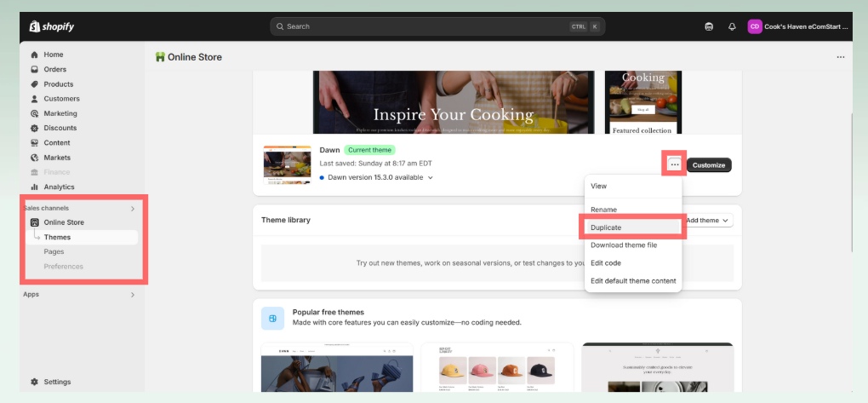Click the Dawn theme thumbnail
The height and width of the screenshot is (403, 868).
287,164
